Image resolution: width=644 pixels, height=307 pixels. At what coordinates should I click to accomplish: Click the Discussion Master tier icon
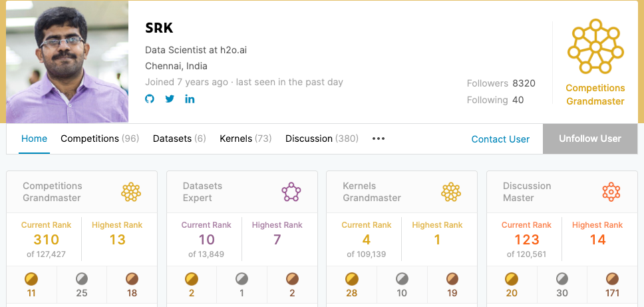[611, 192]
